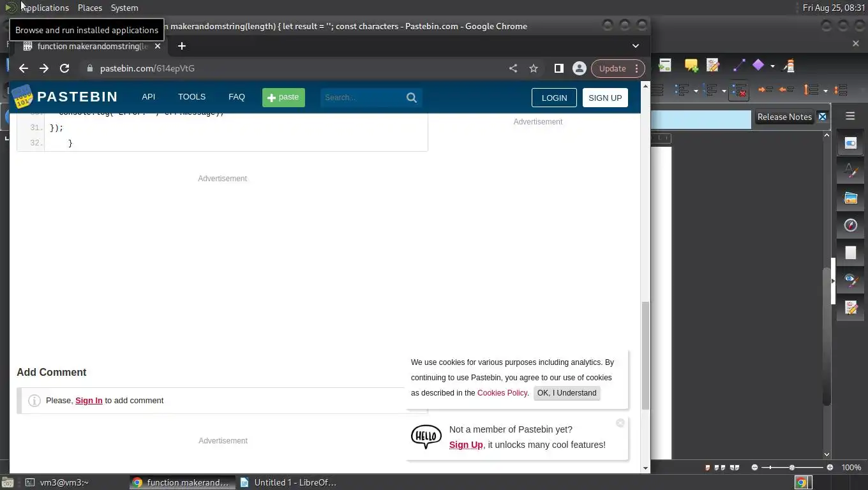Open the Styles sidebar deck in LibreOffice
The height and width of the screenshot is (490, 868).
pyautogui.click(x=851, y=170)
